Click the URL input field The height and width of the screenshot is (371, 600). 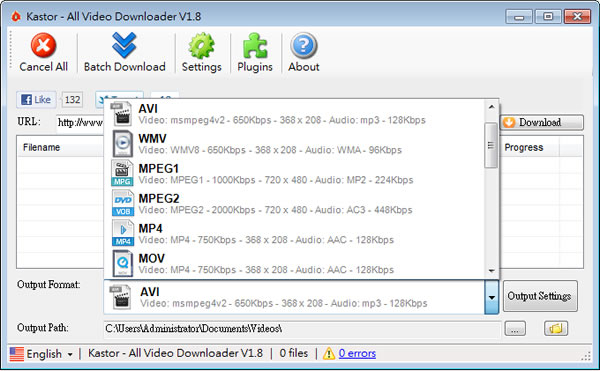click(x=80, y=123)
